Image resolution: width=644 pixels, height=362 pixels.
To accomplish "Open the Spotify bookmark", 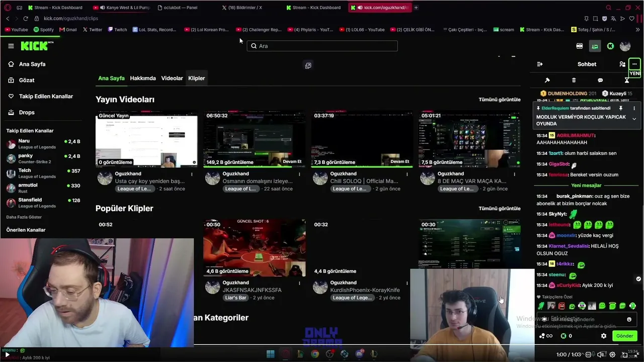I will pyautogui.click(x=43, y=30).
